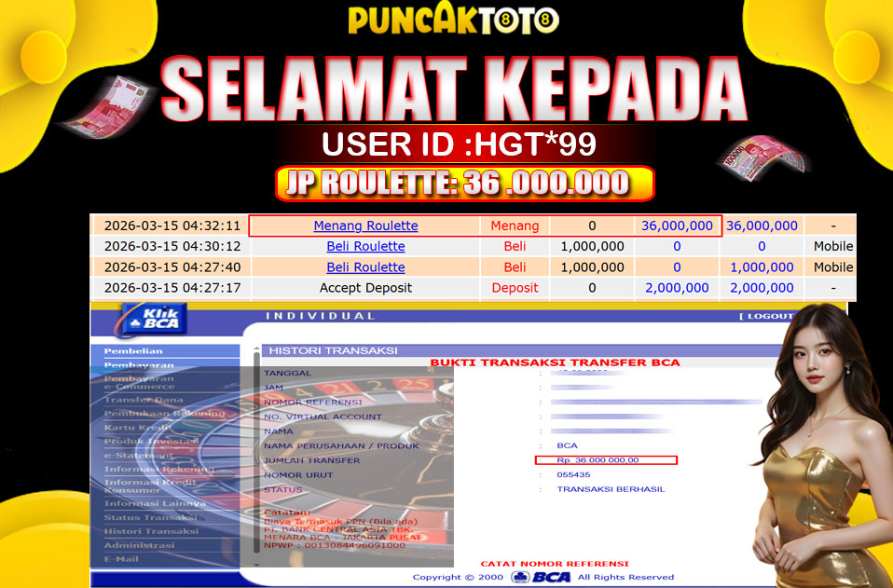Click the HISTORI TRANSAKSI heading bar
Image resolution: width=893 pixels, height=588 pixels.
(x=521, y=350)
